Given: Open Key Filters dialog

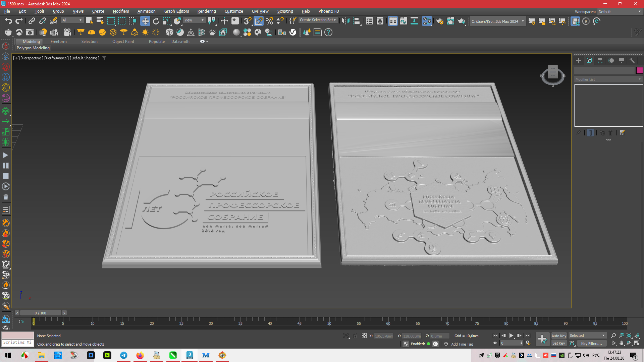Looking at the screenshot, I should [592, 343].
